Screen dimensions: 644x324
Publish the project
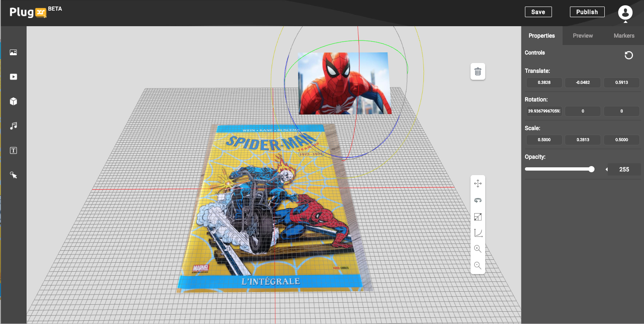point(587,12)
